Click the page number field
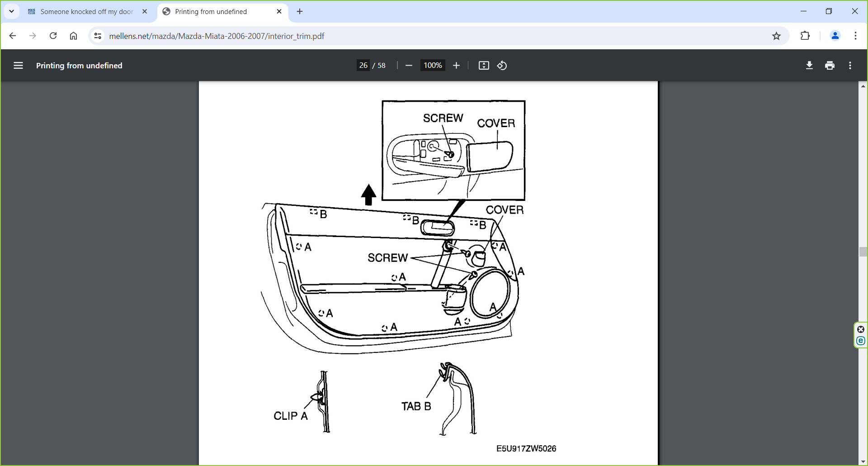Image resolution: width=868 pixels, height=466 pixels. point(363,66)
